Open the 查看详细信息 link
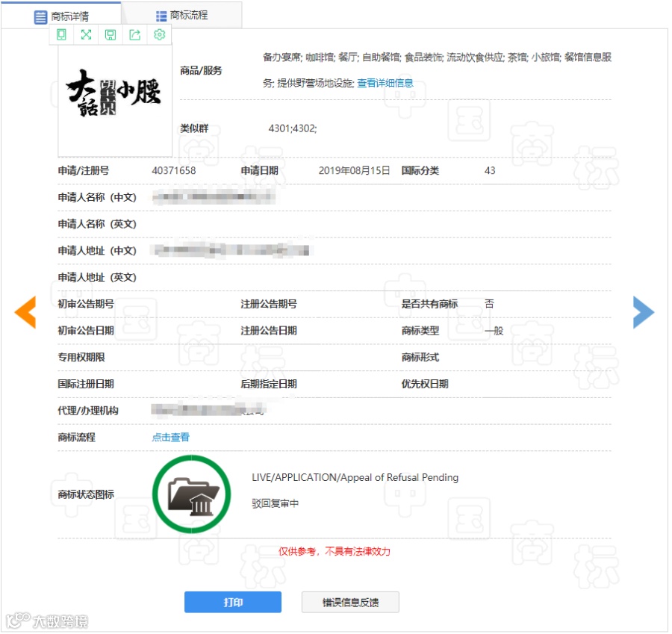The height and width of the screenshot is (634, 672). point(385,83)
